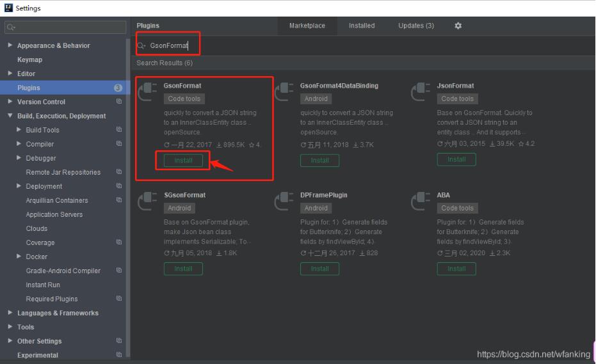Install the DPFramePlugin plugin
This screenshot has height=364, width=596.
[x=319, y=269]
